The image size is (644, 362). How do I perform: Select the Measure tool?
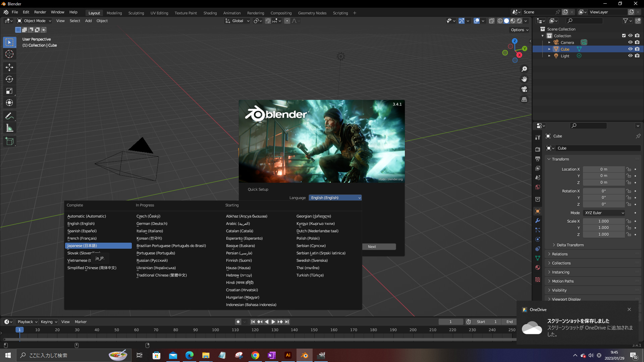click(x=9, y=128)
